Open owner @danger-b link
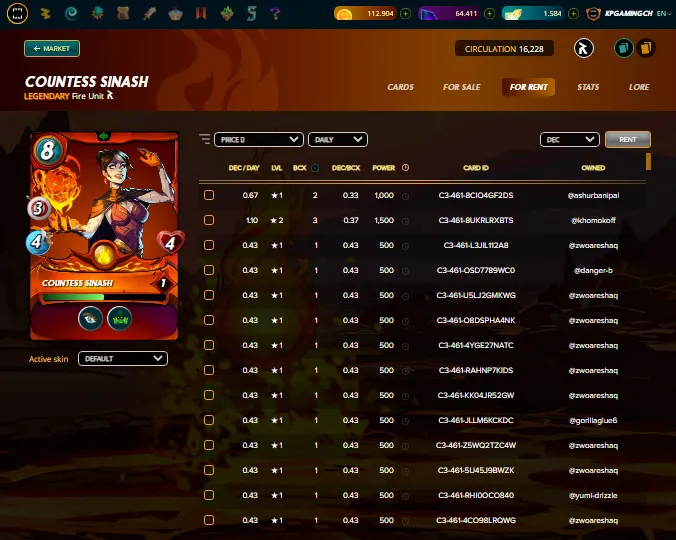Image resolution: width=676 pixels, height=540 pixels. point(593,270)
